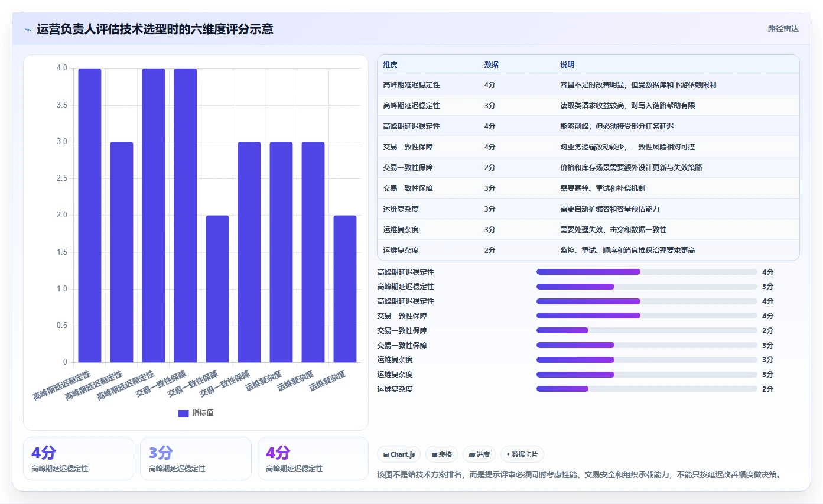Viewport: 823px width, 504px height.
Task: Click the 数据 column header
Action: click(491, 65)
